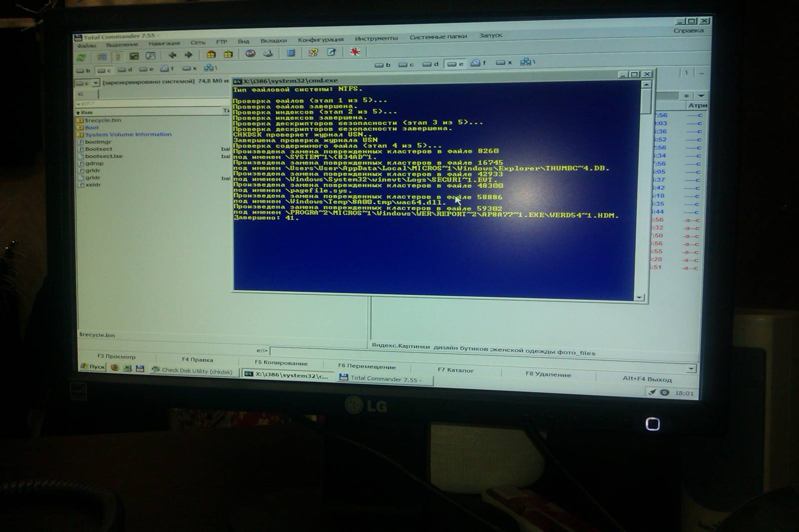Go back with the left arrow icon

pos(172,55)
